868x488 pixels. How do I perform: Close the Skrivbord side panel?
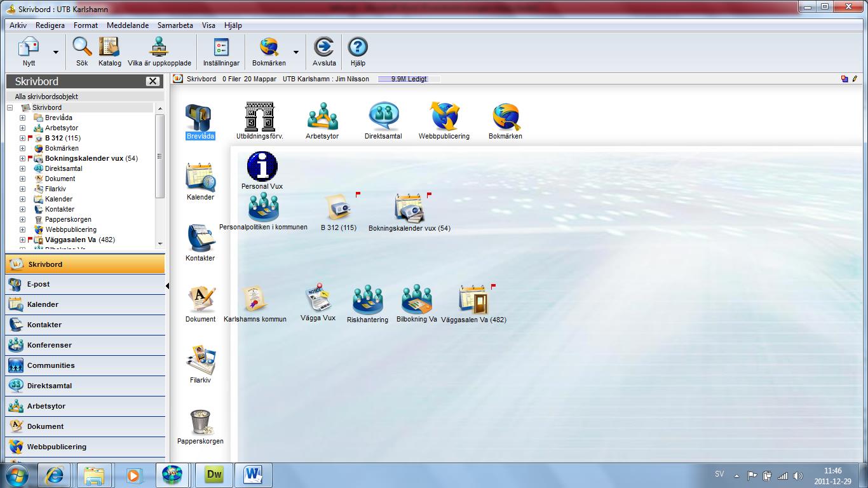[x=153, y=81]
